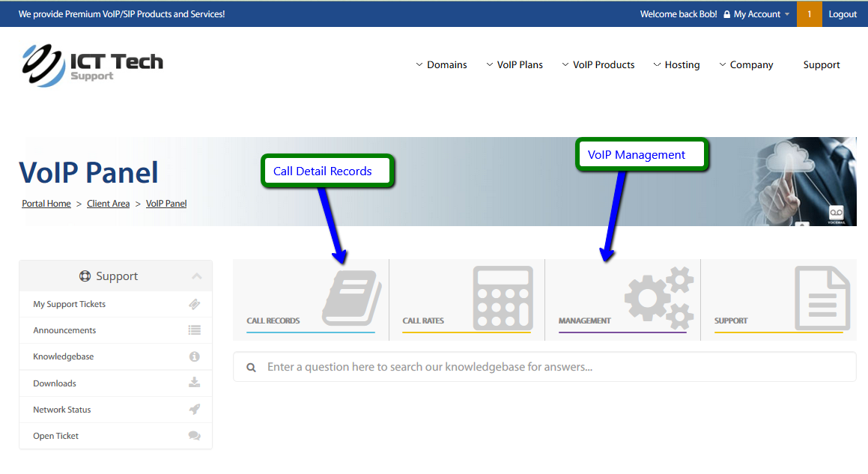The height and width of the screenshot is (474, 868).
Task: Select Open Ticket in sidebar
Action: [115, 436]
